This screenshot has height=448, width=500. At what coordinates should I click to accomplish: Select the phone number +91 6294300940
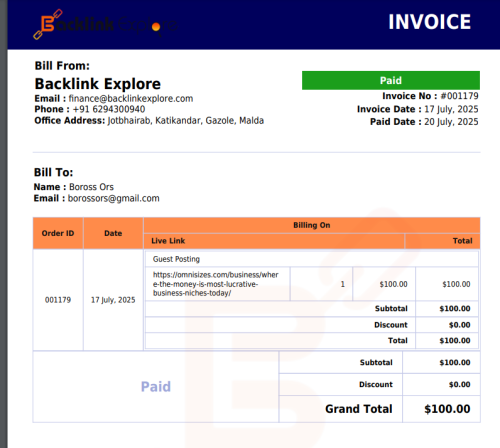(109, 109)
